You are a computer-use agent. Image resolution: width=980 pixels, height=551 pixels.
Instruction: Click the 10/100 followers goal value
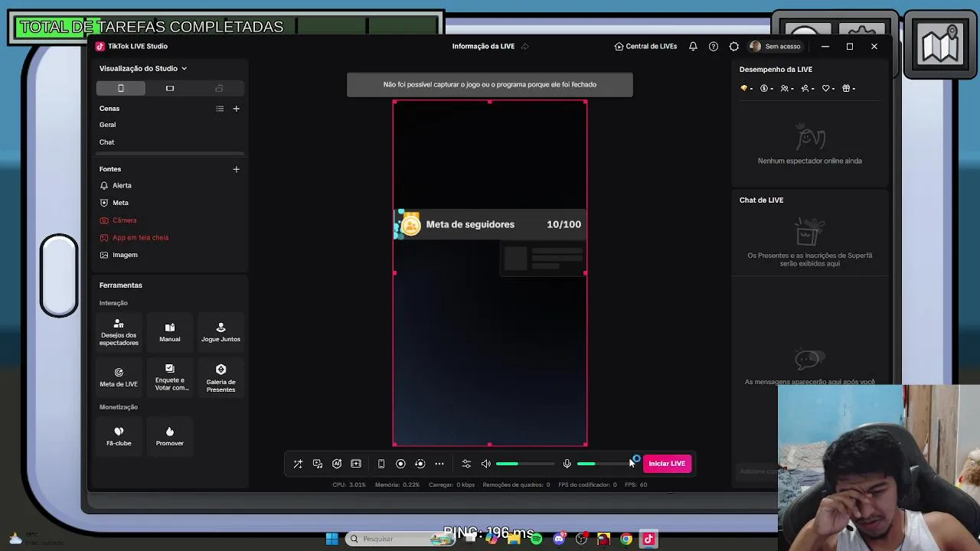coord(563,224)
